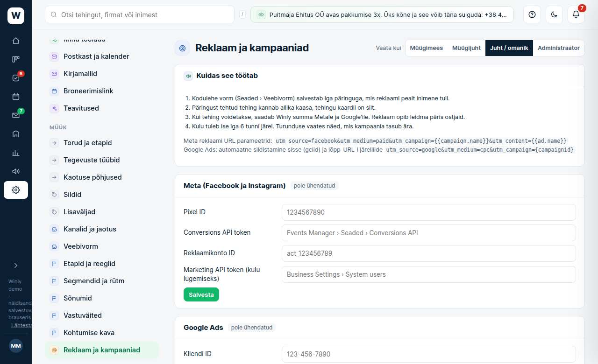Open Sildid settings item
This screenshot has height=364, width=598.
pos(102,195)
